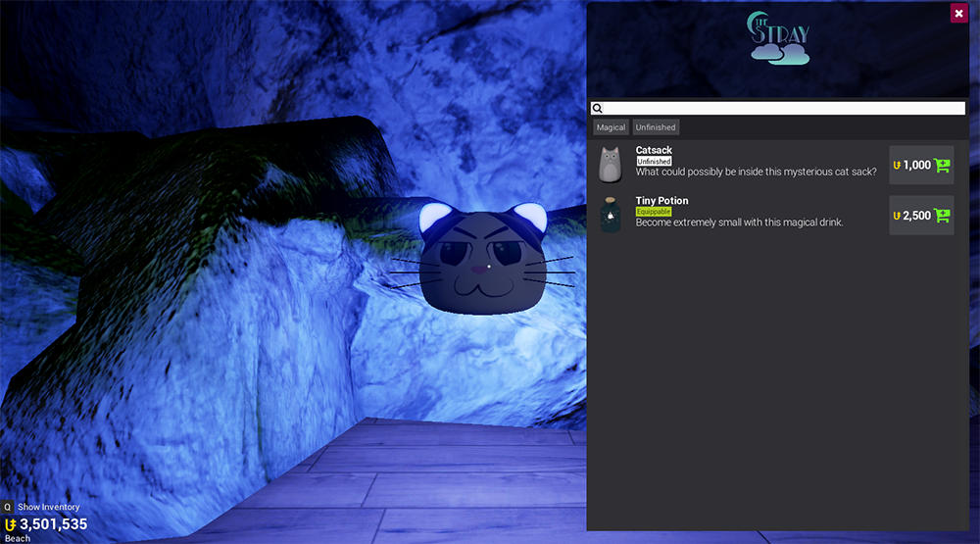Buy Tiny Potion for 2,500 units

[x=921, y=215]
